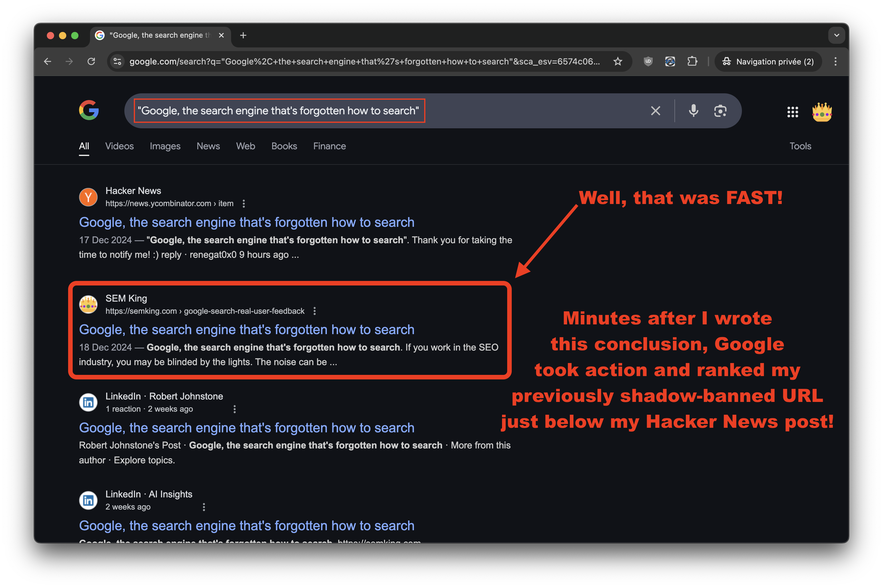Open more options for AI Insights result

tap(204, 507)
